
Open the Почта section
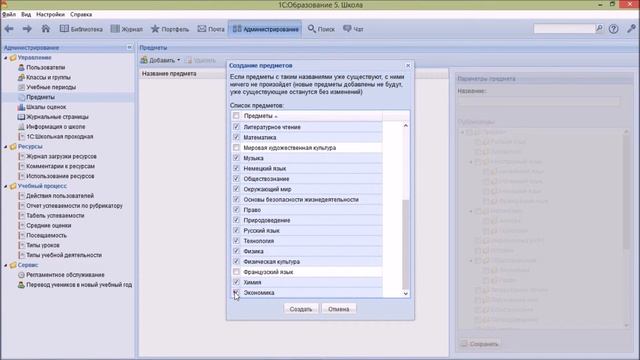point(211,29)
